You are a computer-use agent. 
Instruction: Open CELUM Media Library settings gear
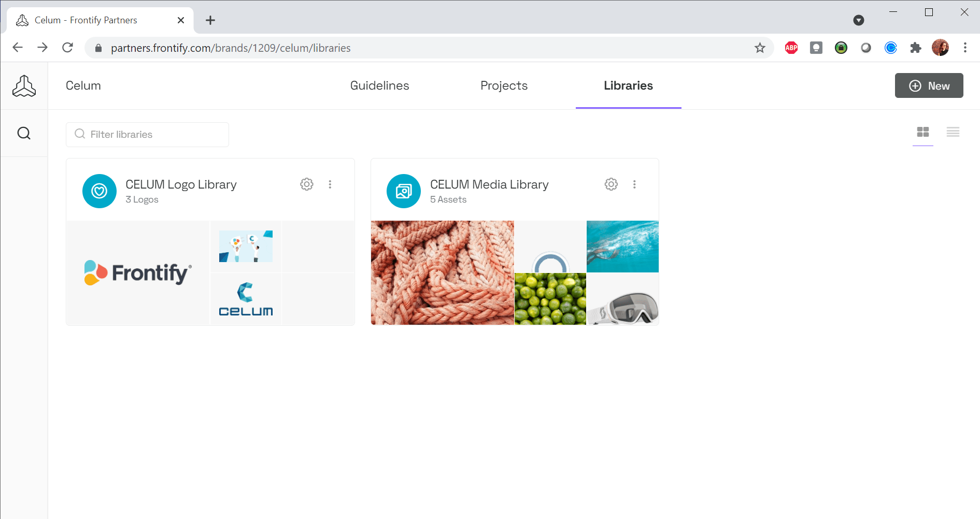pos(611,184)
